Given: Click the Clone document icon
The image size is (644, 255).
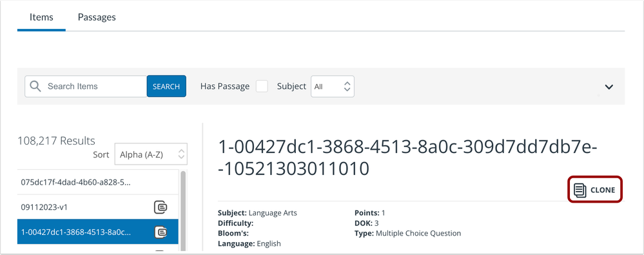Looking at the screenshot, I should tap(580, 190).
